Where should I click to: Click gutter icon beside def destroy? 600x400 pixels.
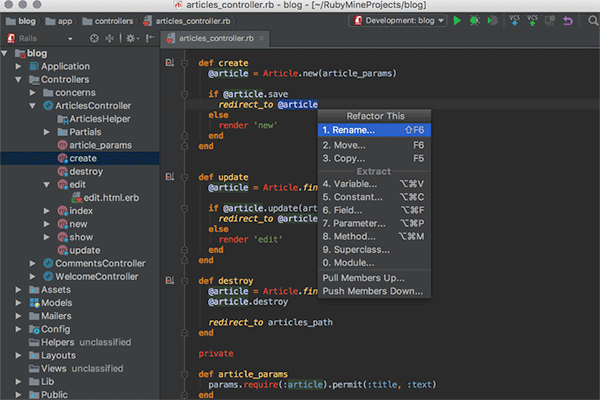(170, 281)
